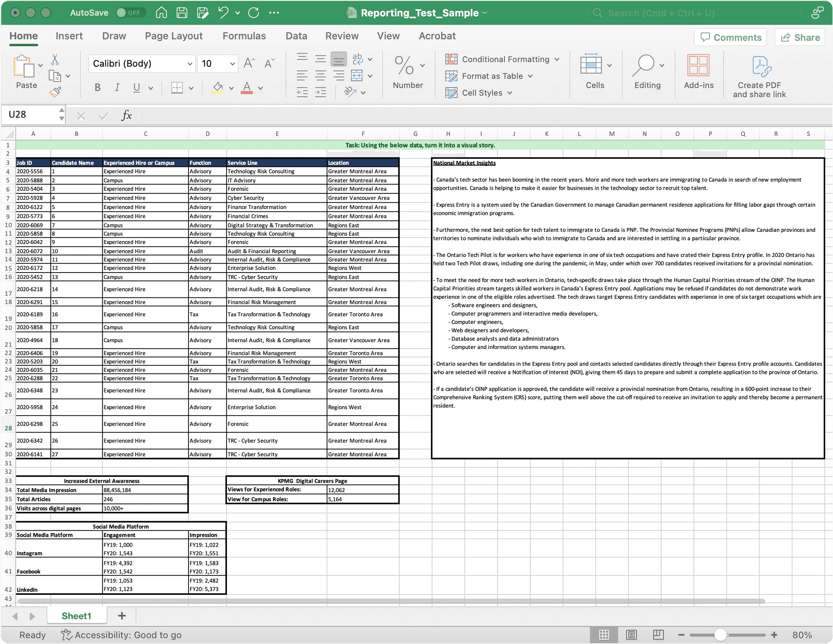Open the share/collaborate people icon in title bar
The height and width of the screenshot is (644, 833).
point(817,12)
